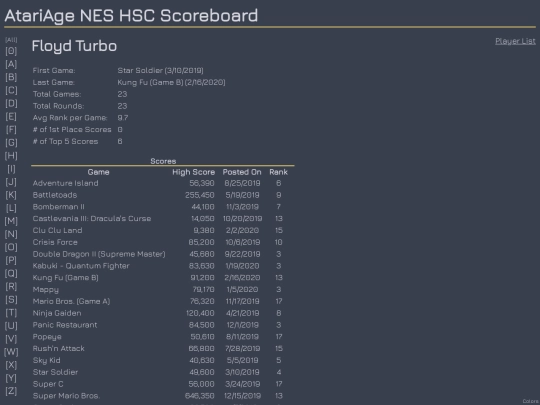Select the Bomberman II game entry
Viewport: 540px width, 405px height.
[x=59, y=207]
